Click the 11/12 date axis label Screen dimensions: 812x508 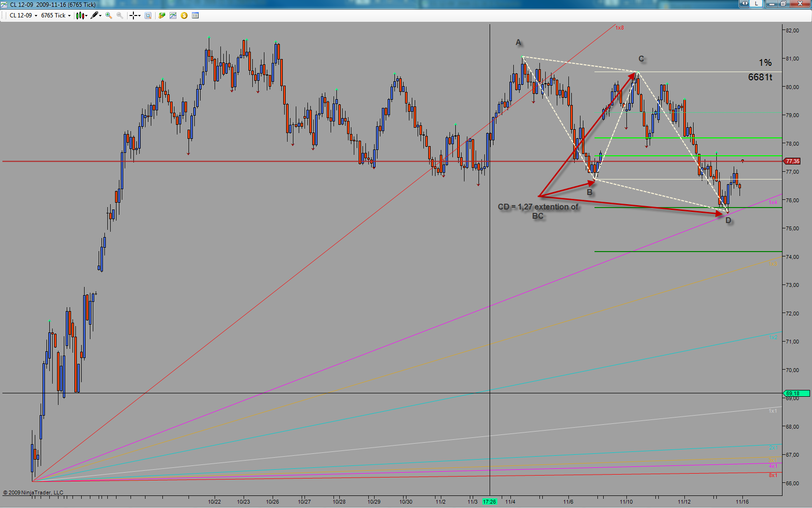(684, 502)
